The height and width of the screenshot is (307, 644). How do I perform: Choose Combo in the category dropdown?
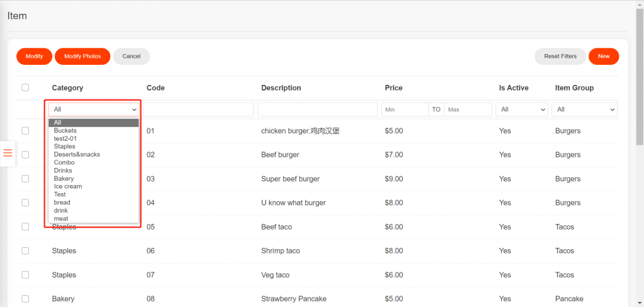pyautogui.click(x=64, y=163)
